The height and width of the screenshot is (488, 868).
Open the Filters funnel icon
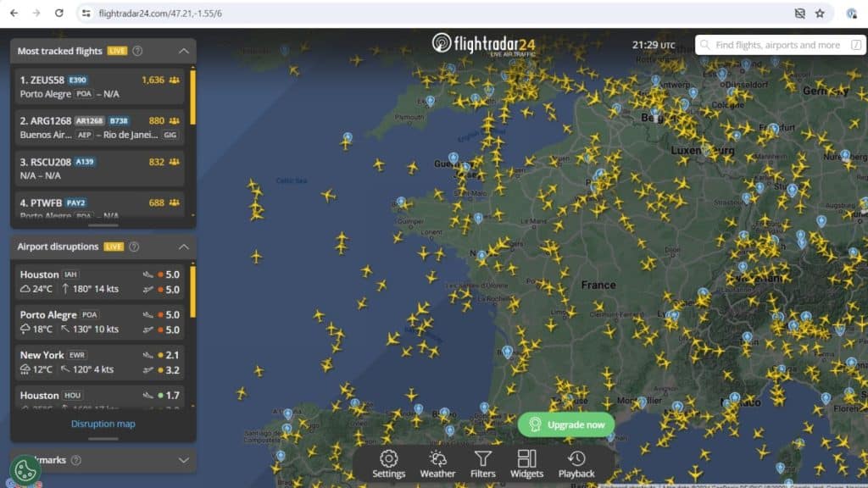482,463
